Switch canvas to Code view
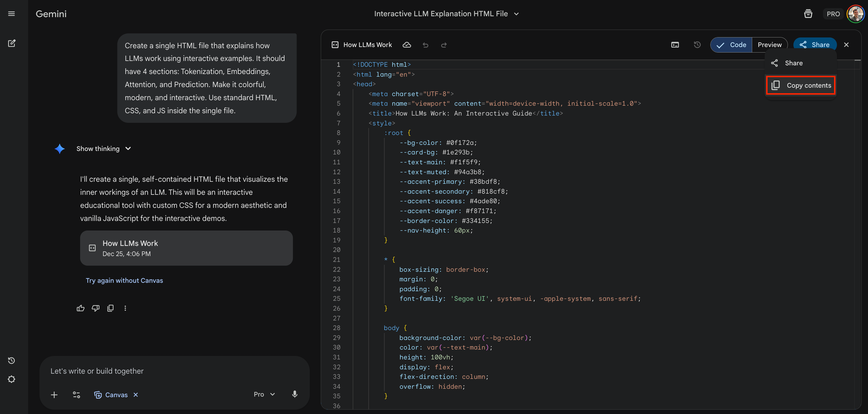 (731, 45)
